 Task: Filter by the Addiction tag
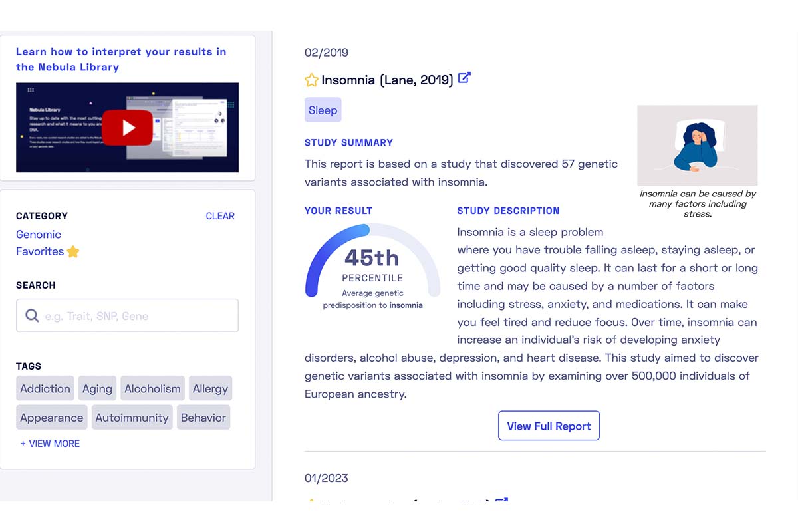45,389
